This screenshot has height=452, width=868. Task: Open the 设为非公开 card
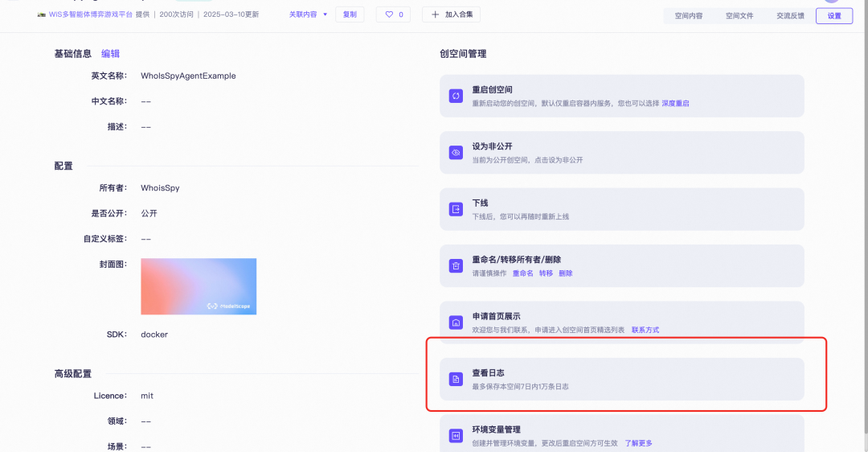[x=621, y=152]
